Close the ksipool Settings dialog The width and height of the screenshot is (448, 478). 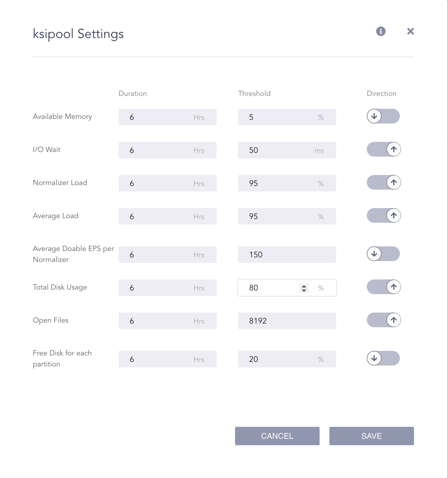click(410, 31)
